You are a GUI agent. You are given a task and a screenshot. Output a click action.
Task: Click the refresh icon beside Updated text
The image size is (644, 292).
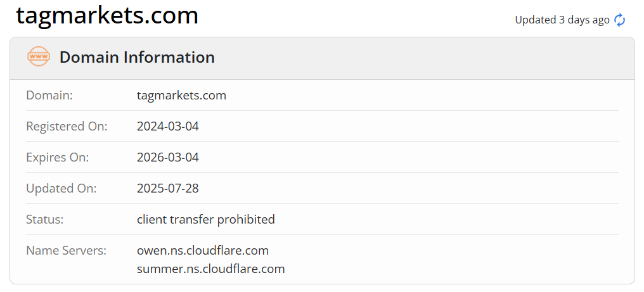pos(620,20)
